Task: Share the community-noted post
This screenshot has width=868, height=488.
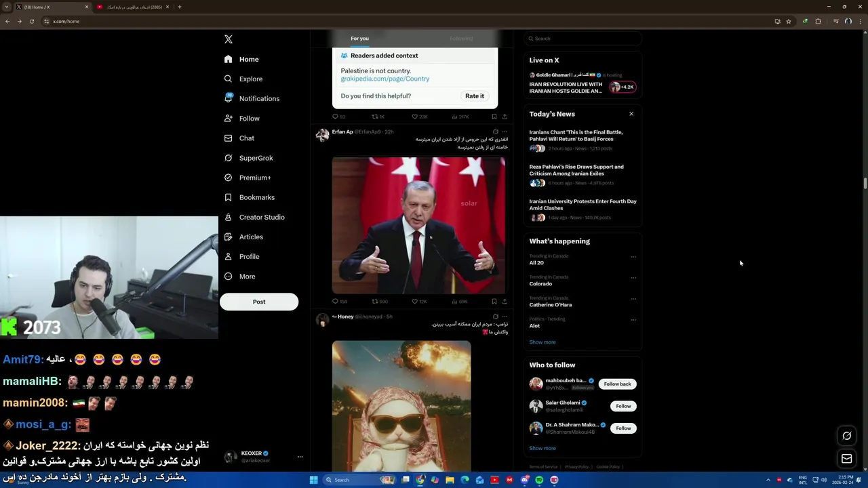Action: (505, 117)
